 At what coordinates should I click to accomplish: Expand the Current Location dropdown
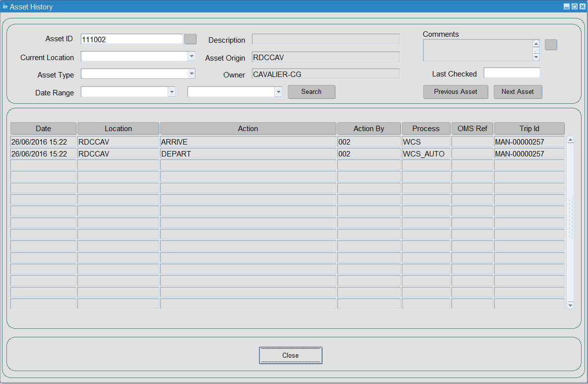(191, 56)
